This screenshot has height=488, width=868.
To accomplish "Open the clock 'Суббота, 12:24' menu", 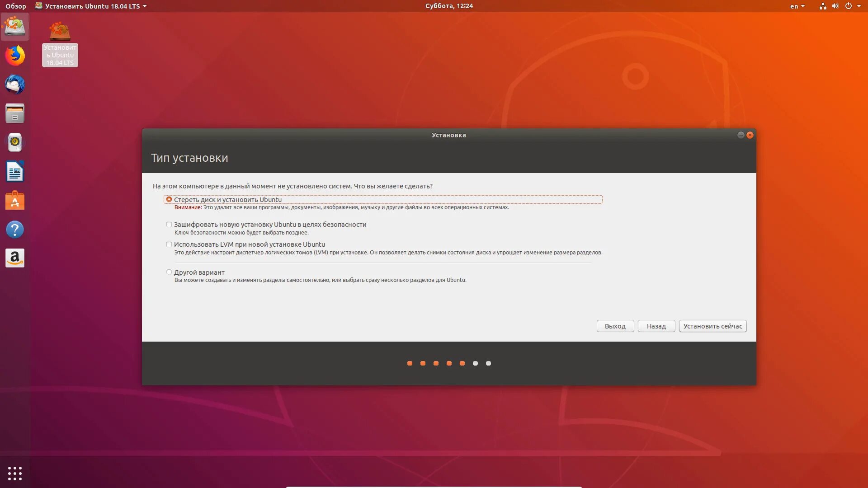I will [449, 6].
